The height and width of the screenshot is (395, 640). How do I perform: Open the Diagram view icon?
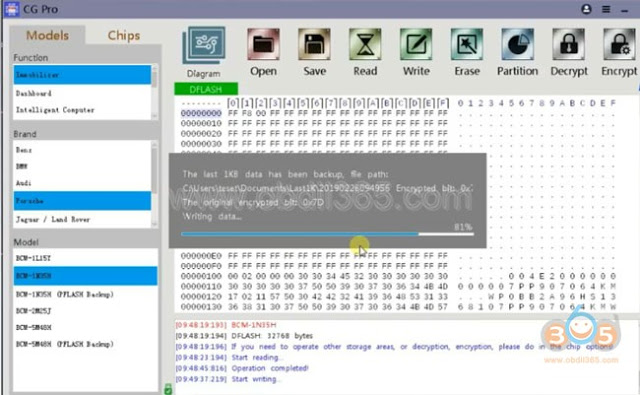[204, 45]
